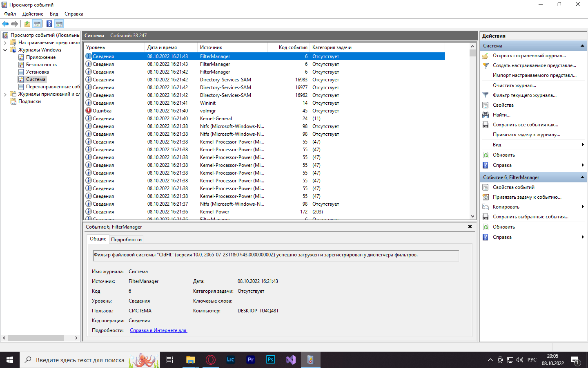This screenshot has height=368, width=588.
Task: Select Приложение log in tree
Action: tap(41, 57)
